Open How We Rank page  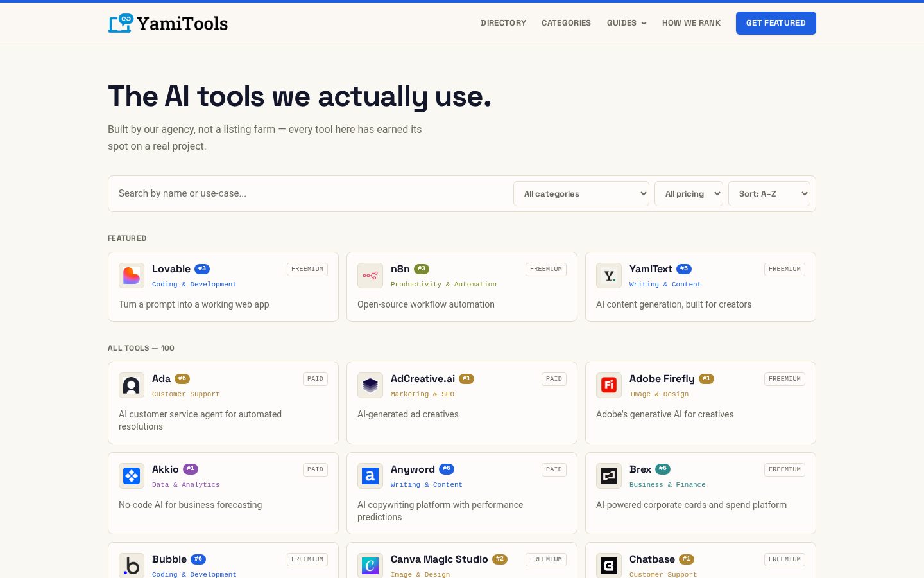point(691,23)
